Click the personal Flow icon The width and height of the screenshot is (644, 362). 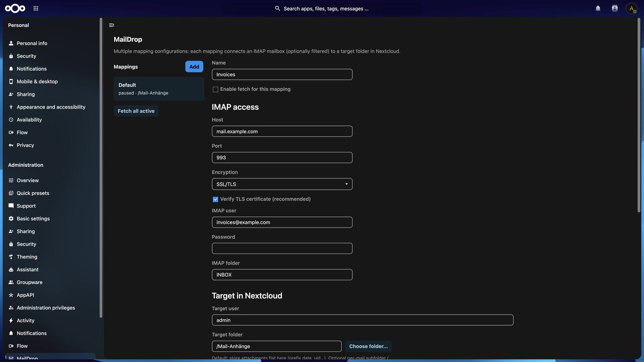pyautogui.click(x=11, y=132)
